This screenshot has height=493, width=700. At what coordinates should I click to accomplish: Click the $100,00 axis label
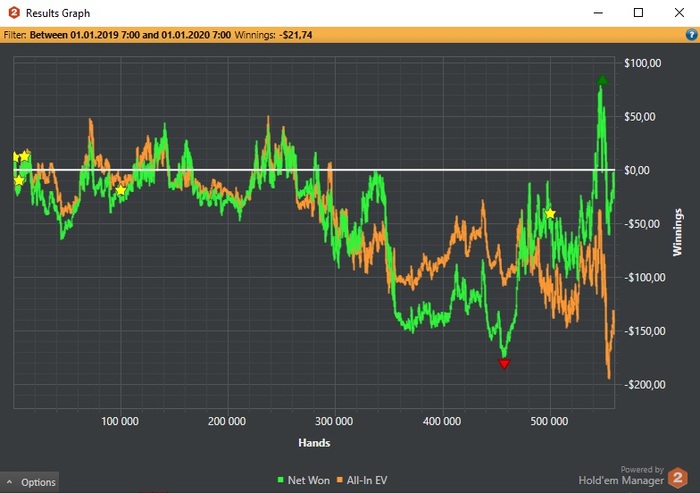pyautogui.click(x=642, y=63)
